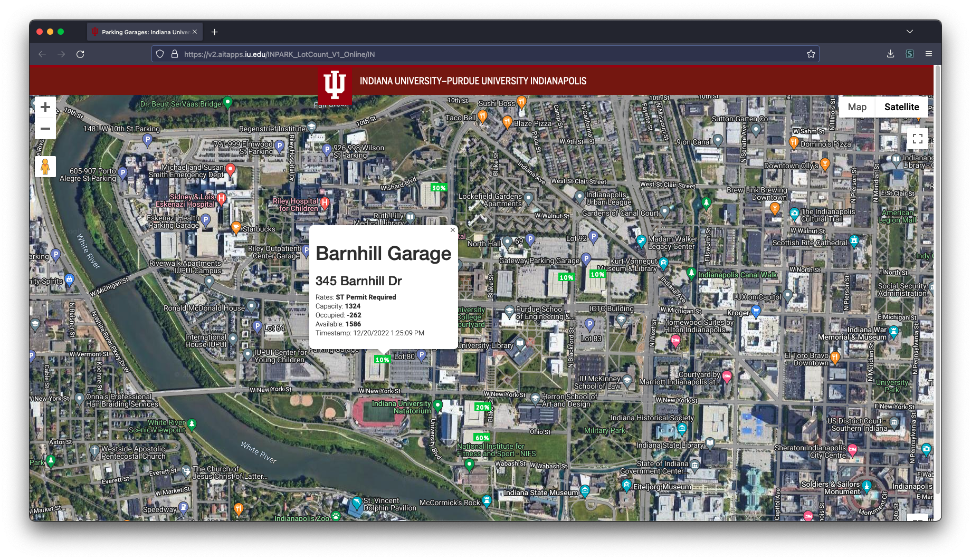971x560 pixels.
Task: Open the Firefox application menu
Action: point(929,54)
